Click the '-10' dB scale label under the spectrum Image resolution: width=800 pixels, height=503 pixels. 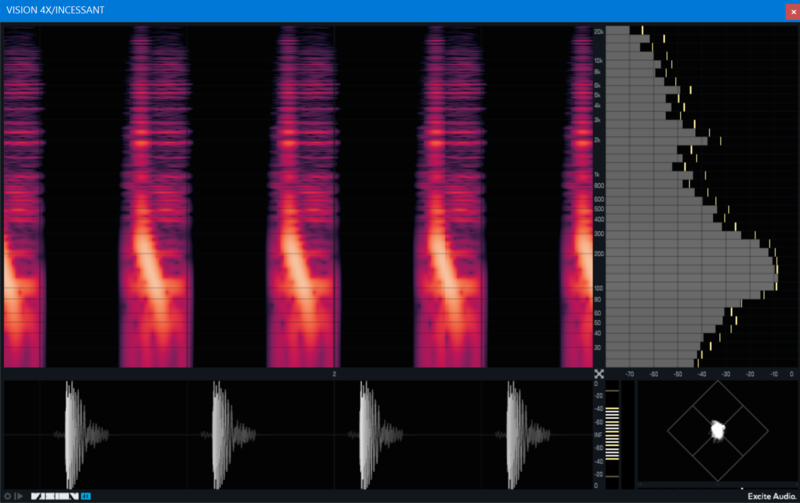[x=774, y=374]
